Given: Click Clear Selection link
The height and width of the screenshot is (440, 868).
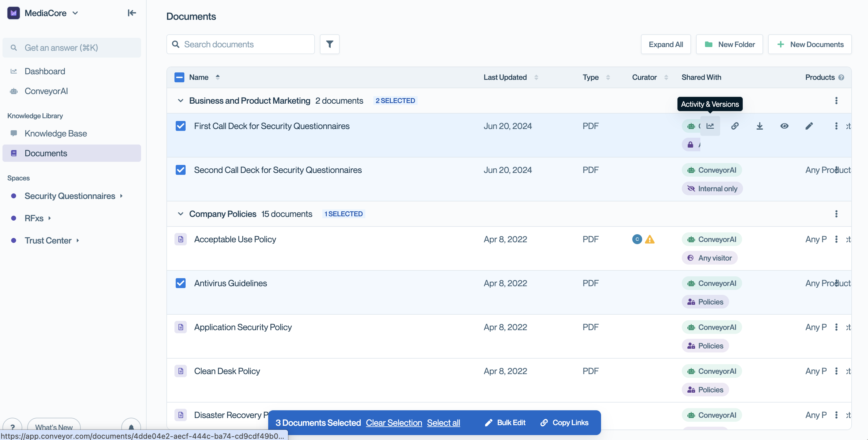Looking at the screenshot, I should 393,422.
